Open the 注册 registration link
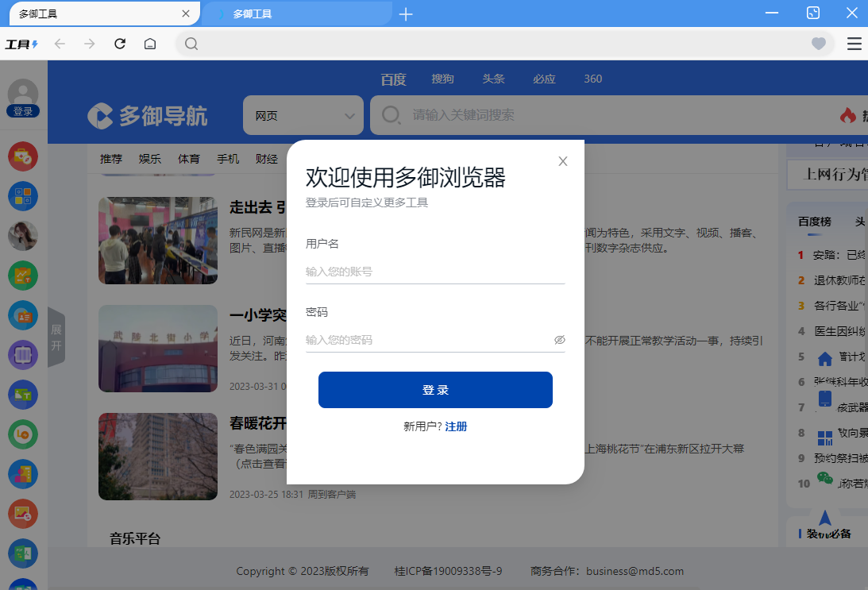The width and height of the screenshot is (868, 590). (456, 426)
